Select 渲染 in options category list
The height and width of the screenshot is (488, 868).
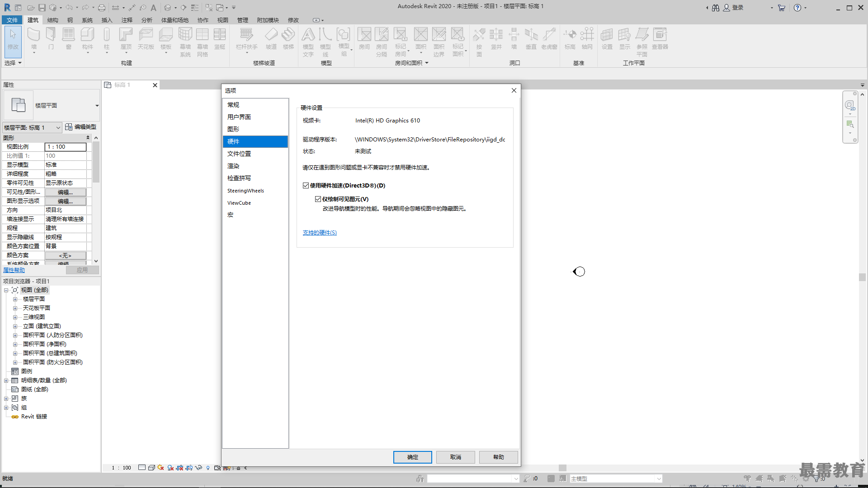point(255,166)
